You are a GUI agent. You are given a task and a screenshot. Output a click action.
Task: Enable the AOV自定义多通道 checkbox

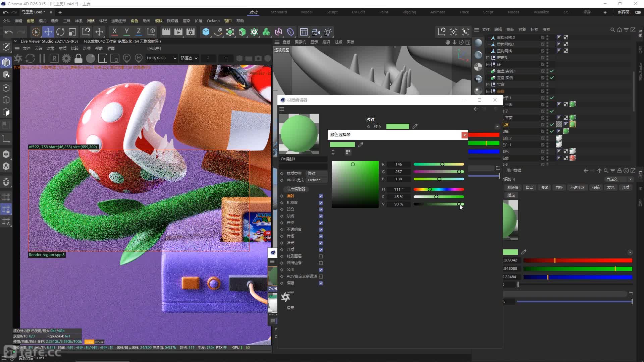(x=321, y=277)
